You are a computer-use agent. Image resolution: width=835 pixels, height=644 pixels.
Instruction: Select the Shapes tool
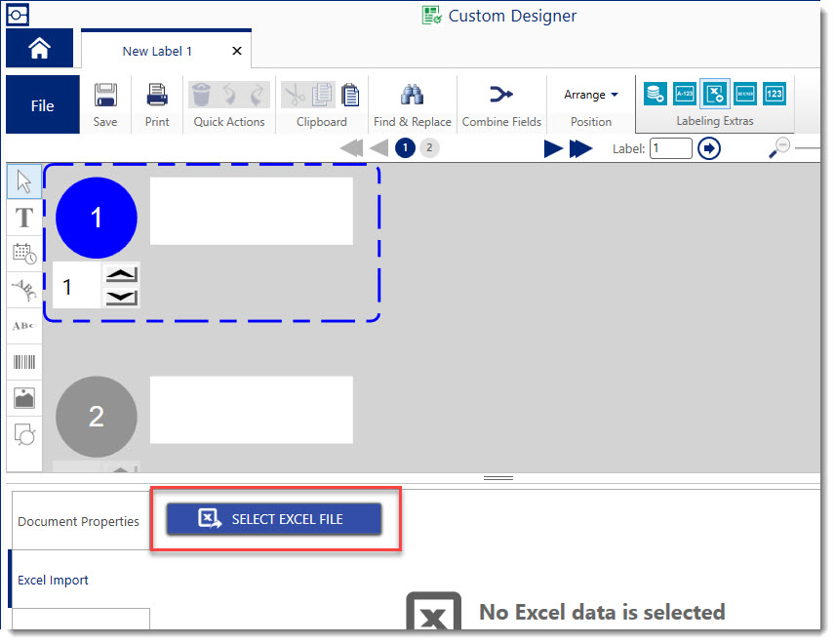coord(24,434)
